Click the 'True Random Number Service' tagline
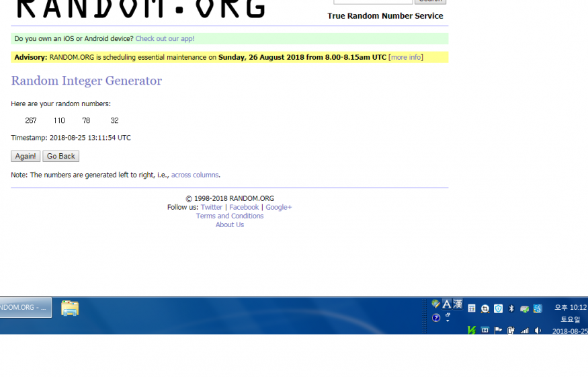588x377 pixels. (385, 15)
